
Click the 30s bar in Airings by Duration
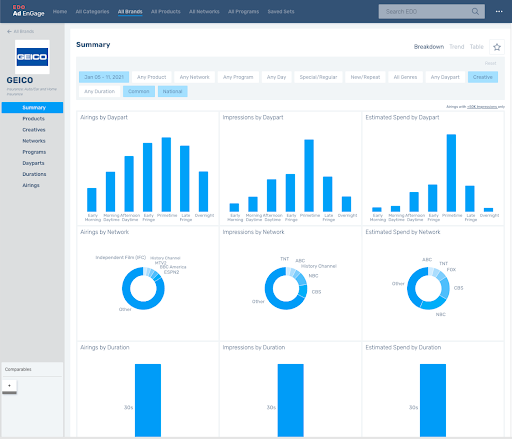tap(148, 400)
